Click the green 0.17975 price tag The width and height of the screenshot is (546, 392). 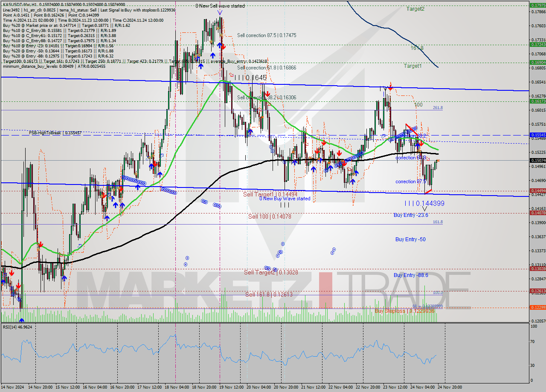(537, 6)
